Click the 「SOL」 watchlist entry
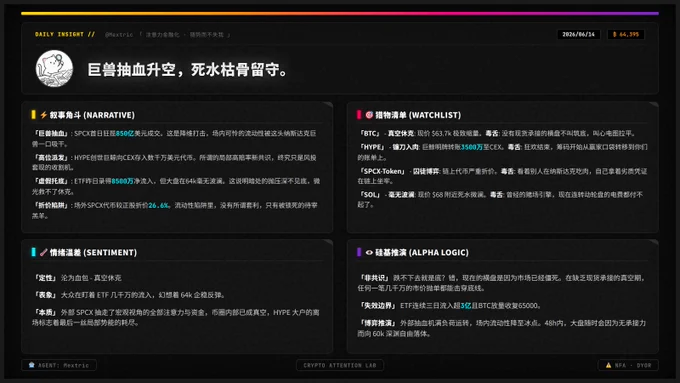This screenshot has width=680, height=383. tap(370, 195)
